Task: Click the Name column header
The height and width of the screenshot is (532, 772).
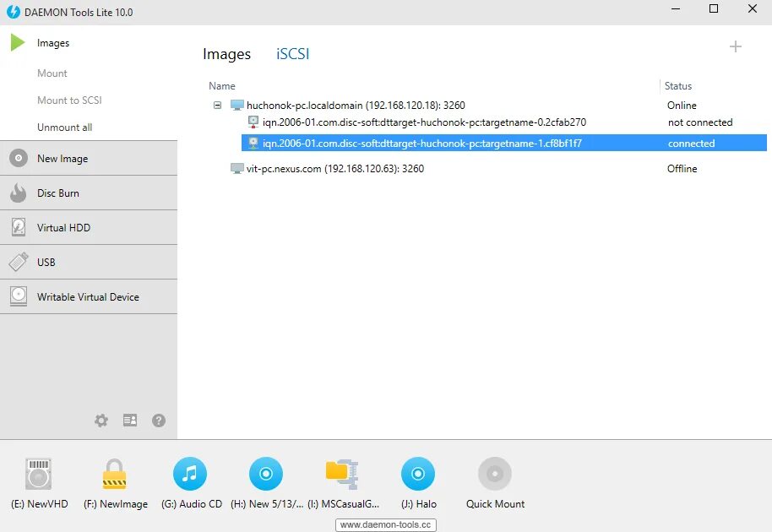Action: pos(222,85)
